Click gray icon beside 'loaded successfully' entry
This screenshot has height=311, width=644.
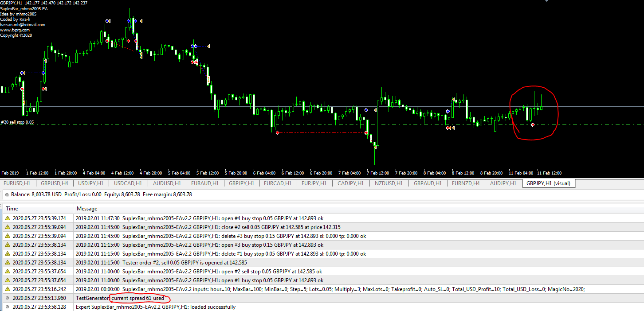pyautogui.click(x=7, y=307)
